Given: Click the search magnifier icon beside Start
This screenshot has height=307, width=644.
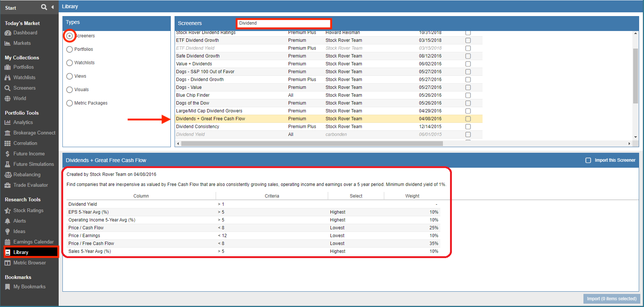Looking at the screenshot, I should click(x=44, y=7).
